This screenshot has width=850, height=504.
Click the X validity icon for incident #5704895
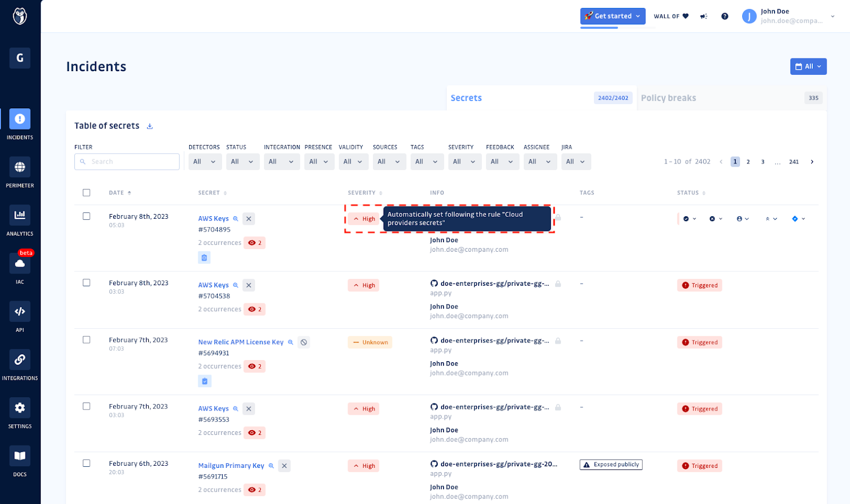[249, 218]
